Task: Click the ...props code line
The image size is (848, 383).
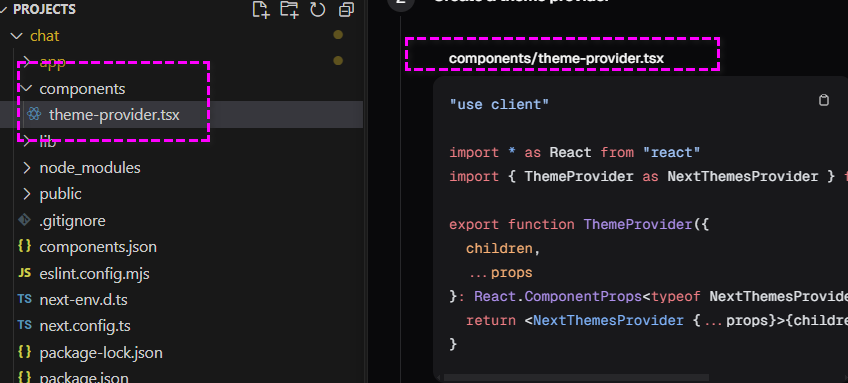Action: [501, 273]
